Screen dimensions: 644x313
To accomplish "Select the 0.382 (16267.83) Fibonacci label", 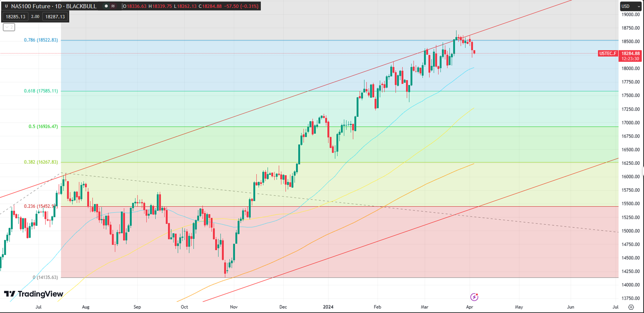I will tap(41, 162).
